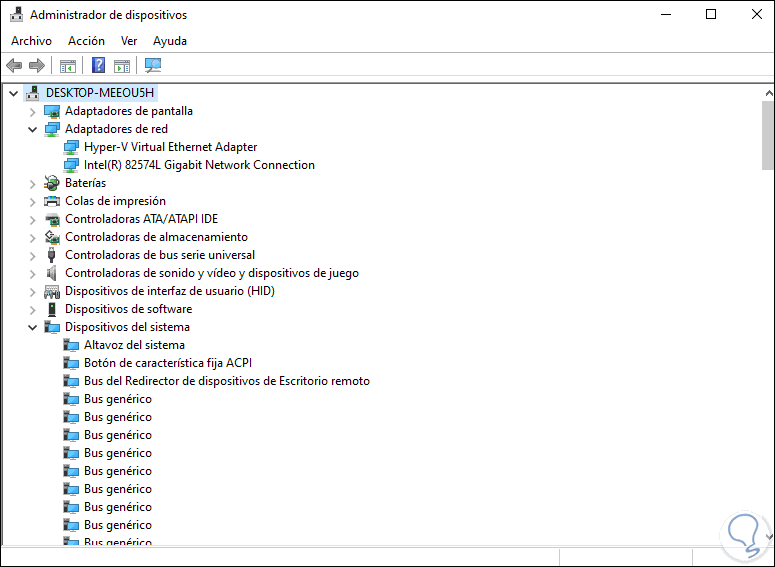Click the Hyper-V Virtual Ethernet Adapter icon
This screenshot has height=567, width=775.
click(71, 147)
